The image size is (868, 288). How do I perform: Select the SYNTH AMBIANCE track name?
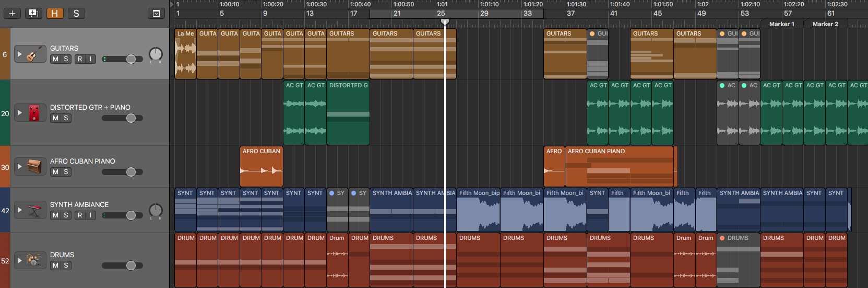(x=79, y=204)
